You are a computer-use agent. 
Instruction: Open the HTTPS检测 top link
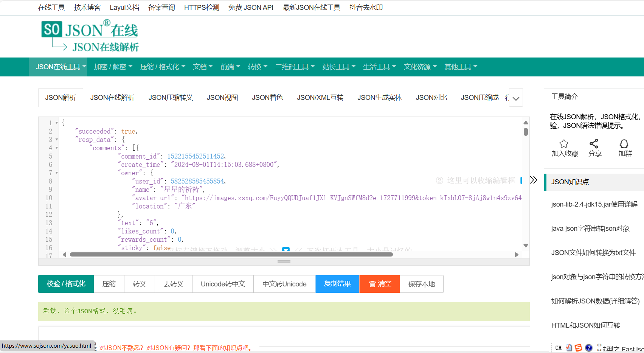202,8
